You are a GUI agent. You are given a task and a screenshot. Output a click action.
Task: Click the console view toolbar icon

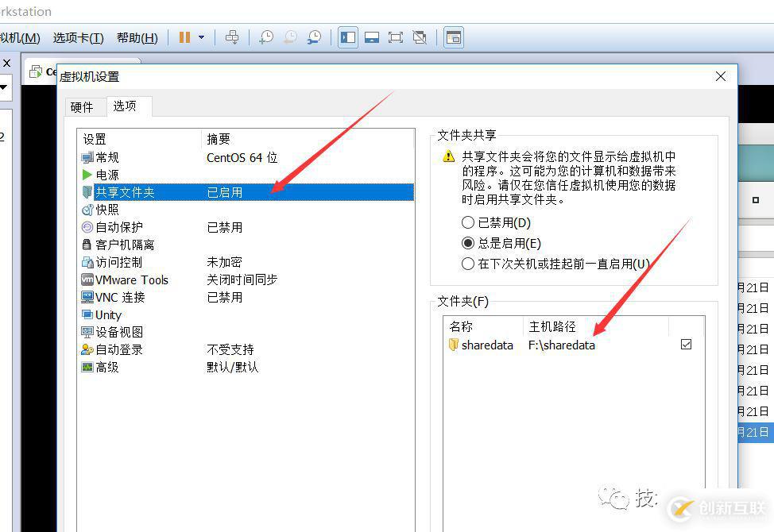[x=453, y=37]
